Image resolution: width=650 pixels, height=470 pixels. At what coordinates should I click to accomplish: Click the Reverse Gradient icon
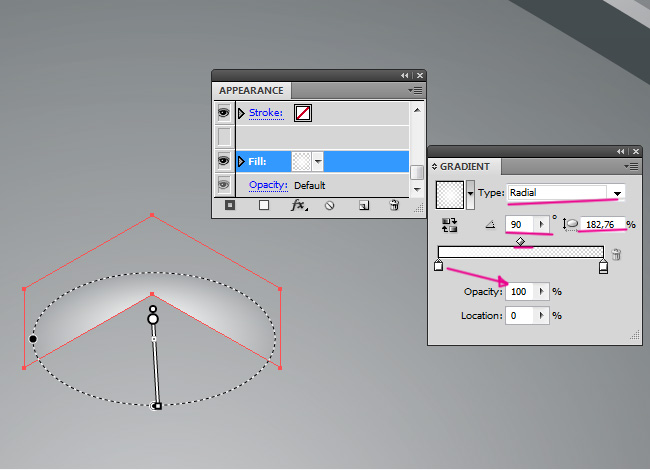click(x=446, y=225)
